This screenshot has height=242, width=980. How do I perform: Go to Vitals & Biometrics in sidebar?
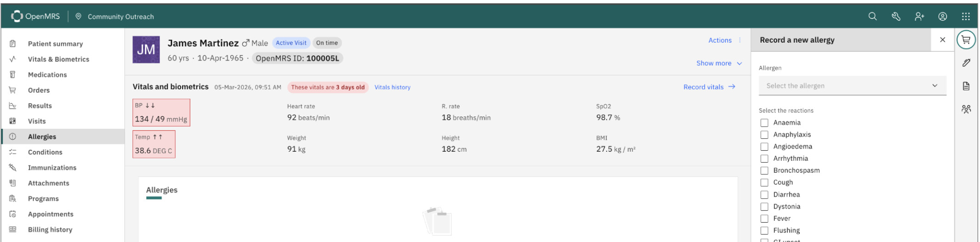[58, 59]
